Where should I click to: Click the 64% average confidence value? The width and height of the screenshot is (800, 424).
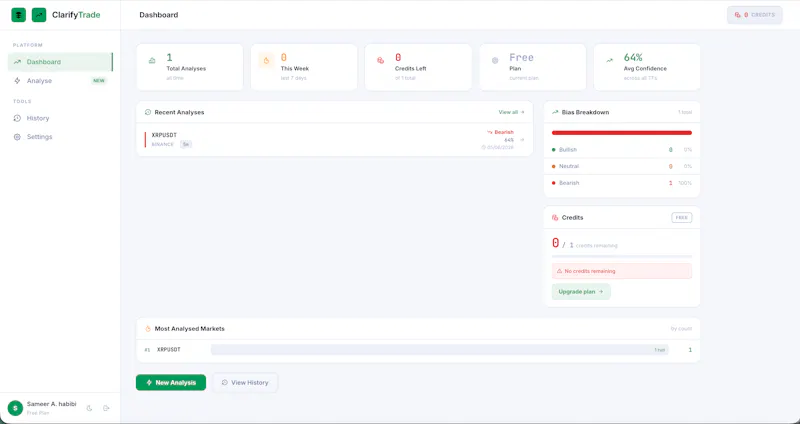[x=633, y=57]
